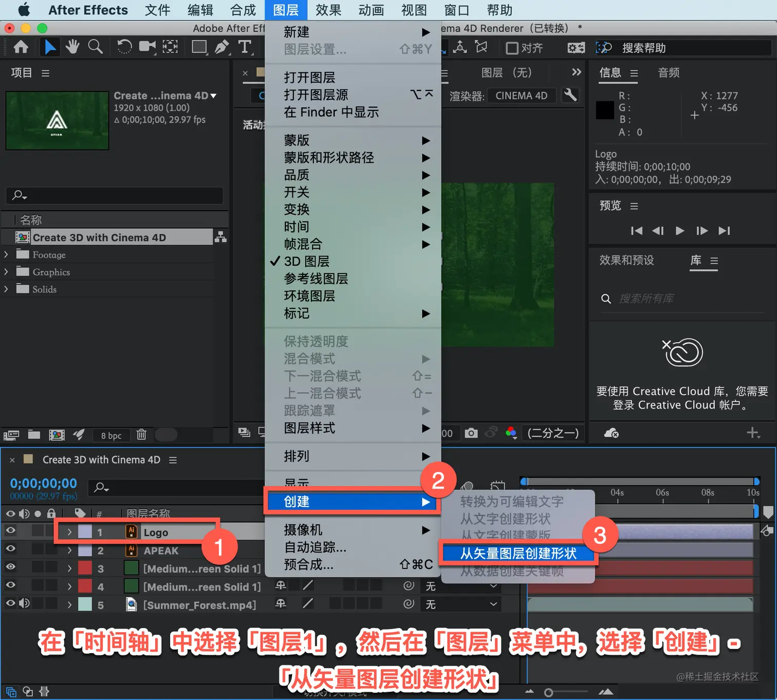Expand Logo layer properties

(69, 532)
